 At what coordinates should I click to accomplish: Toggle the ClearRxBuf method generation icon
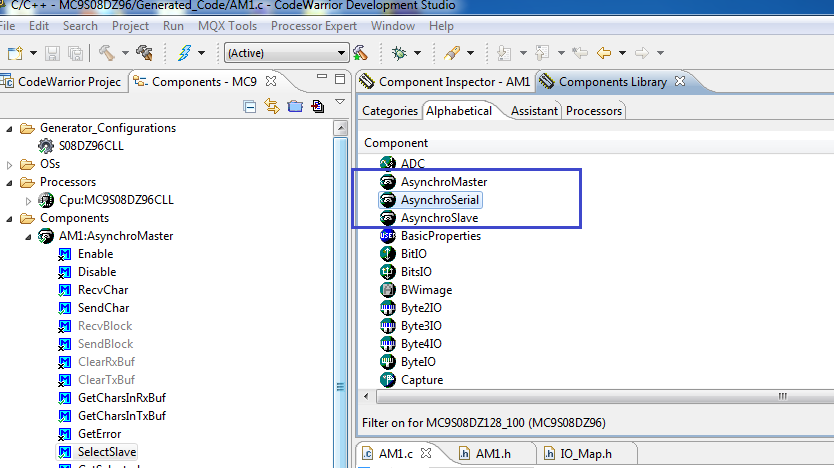pos(64,363)
